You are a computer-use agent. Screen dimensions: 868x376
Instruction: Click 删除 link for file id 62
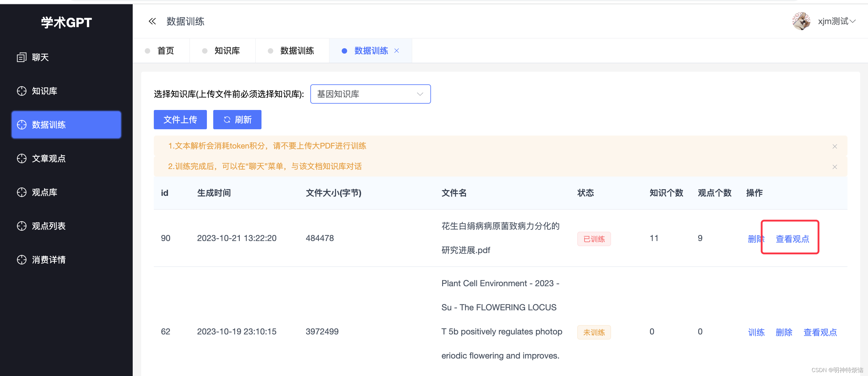click(x=784, y=332)
